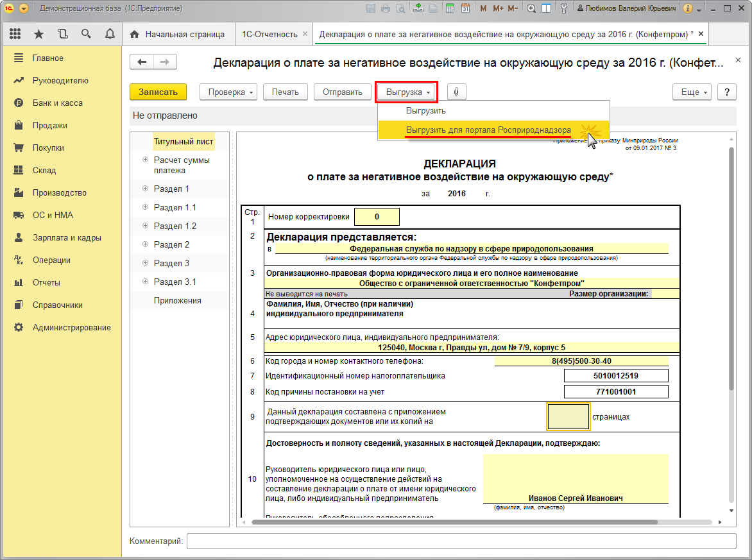This screenshot has height=560, width=752.
Task: Expand the Раздел 1 tree node
Action: click(146, 189)
